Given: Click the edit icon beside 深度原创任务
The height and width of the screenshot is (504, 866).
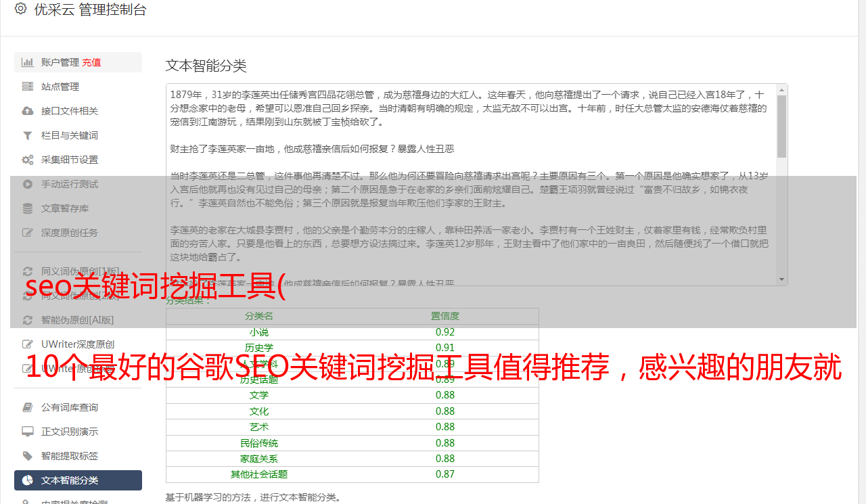Looking at the screenshot, I should tap(28, 233).
